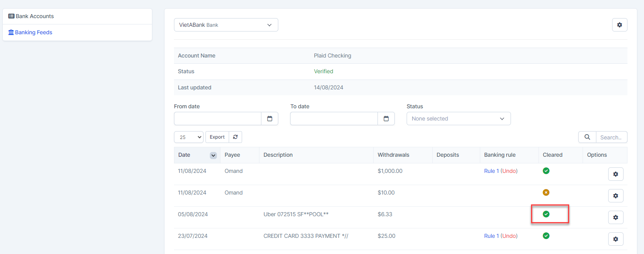Toggle cleared checkmark for Uber 072515 transaction
Screen dimensions: 644x254
[546, 214]
